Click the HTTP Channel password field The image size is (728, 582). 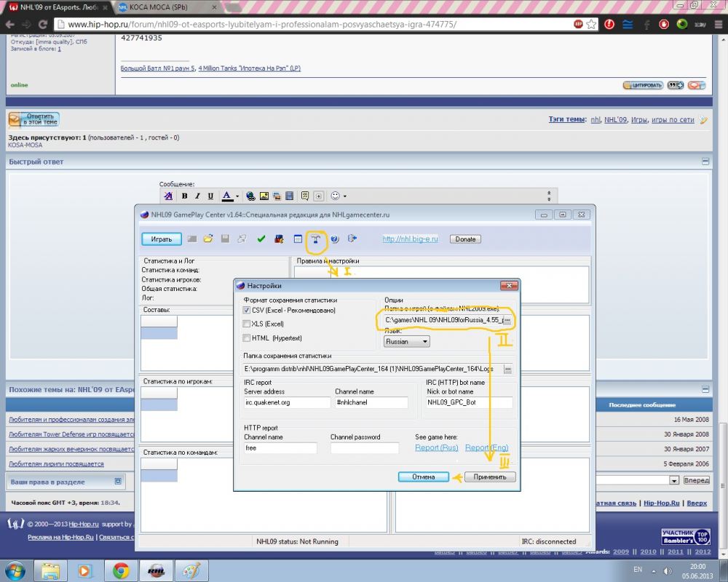(365, 448)
